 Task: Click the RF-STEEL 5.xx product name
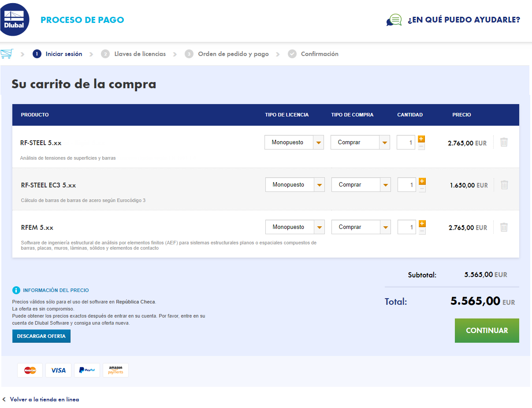41,143
